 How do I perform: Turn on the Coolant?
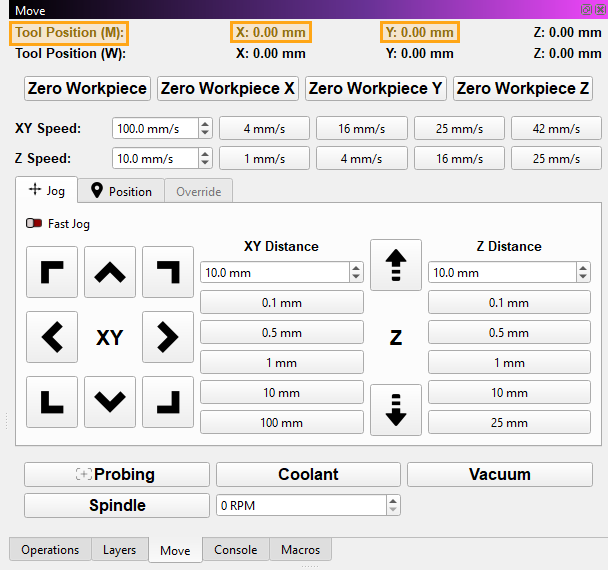tap(308, 475)
